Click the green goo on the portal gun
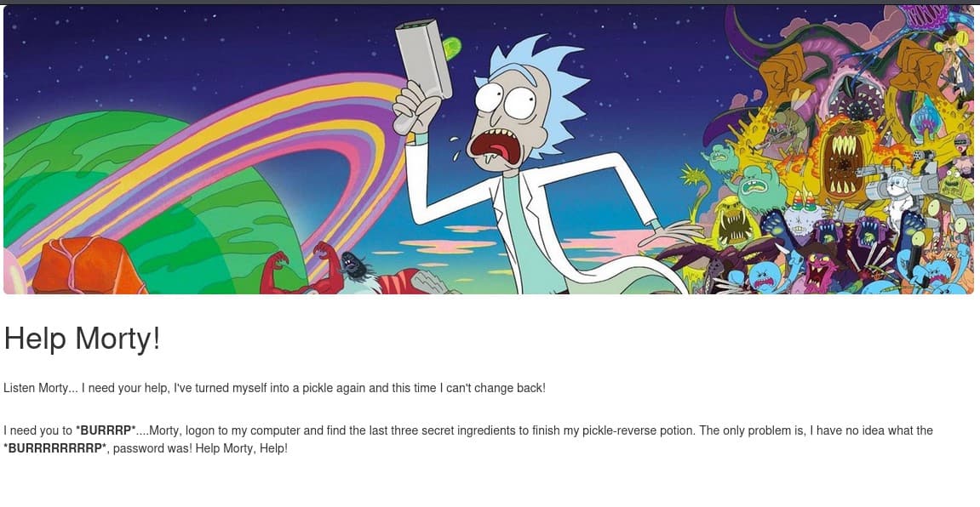Viewport: 980px width, 507px height. 451,45
